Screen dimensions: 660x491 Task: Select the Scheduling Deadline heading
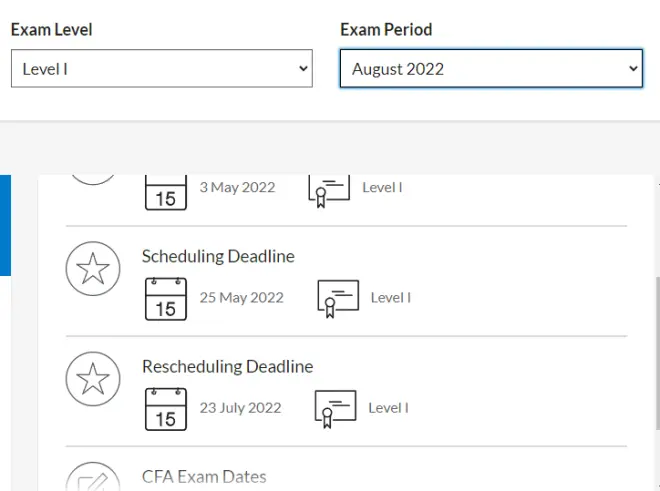pyautogui.click(x=218, y=257)
